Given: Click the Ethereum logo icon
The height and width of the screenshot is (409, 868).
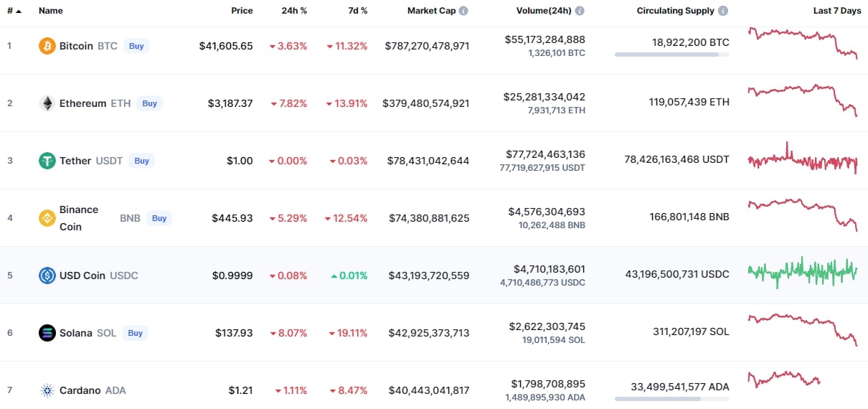Looking at the screenshot, I should (47, 103).
